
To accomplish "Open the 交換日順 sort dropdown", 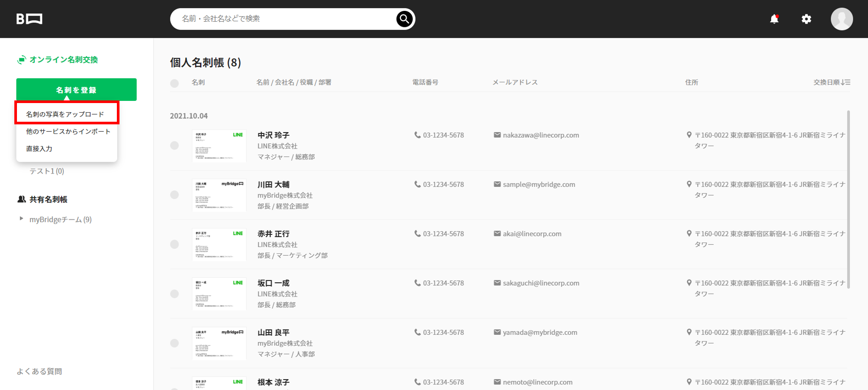I will pos(832,82).
